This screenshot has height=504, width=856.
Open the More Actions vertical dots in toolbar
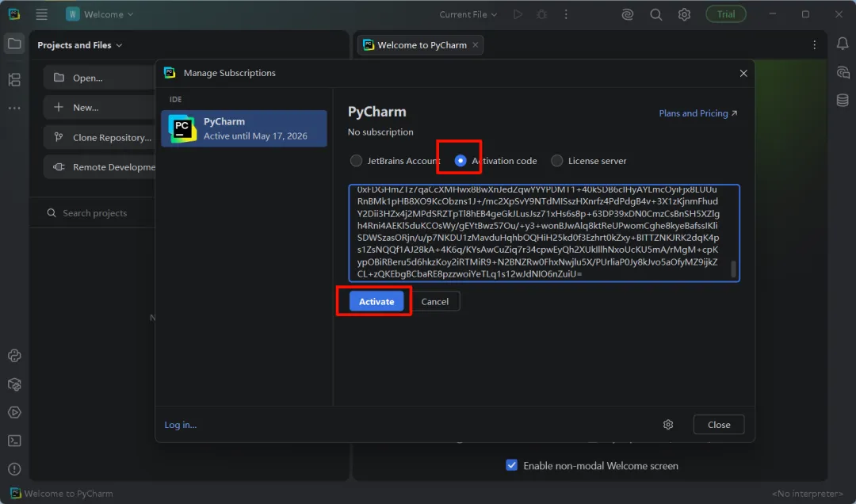tap(566, 14)
